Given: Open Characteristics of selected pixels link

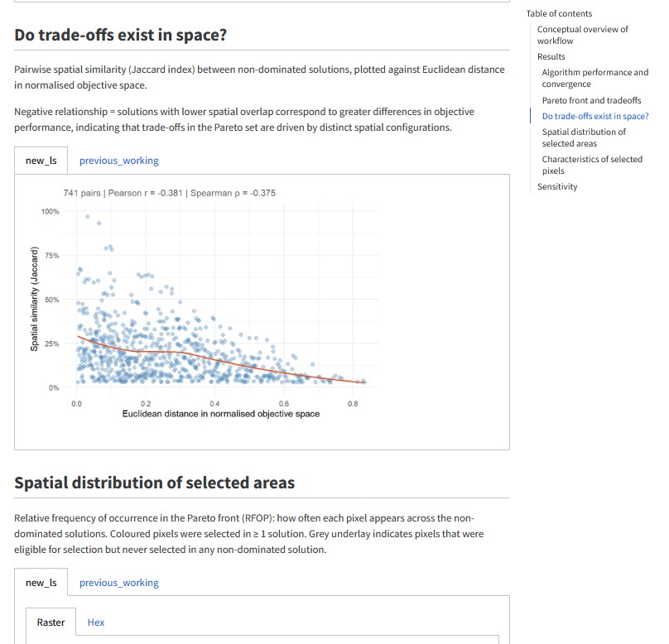Looking at the screenshot, I should point(592,165).
